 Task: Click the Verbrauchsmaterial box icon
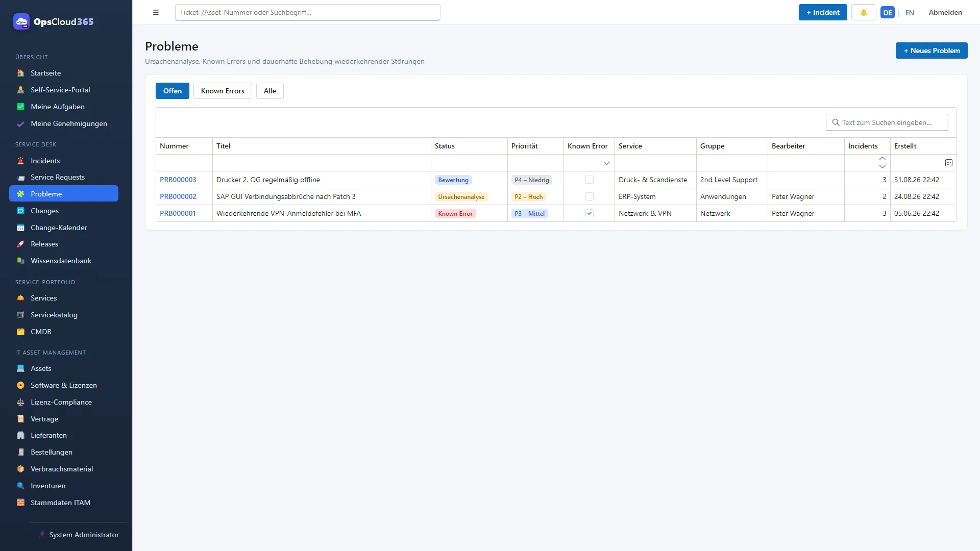[x=20, y=469]
